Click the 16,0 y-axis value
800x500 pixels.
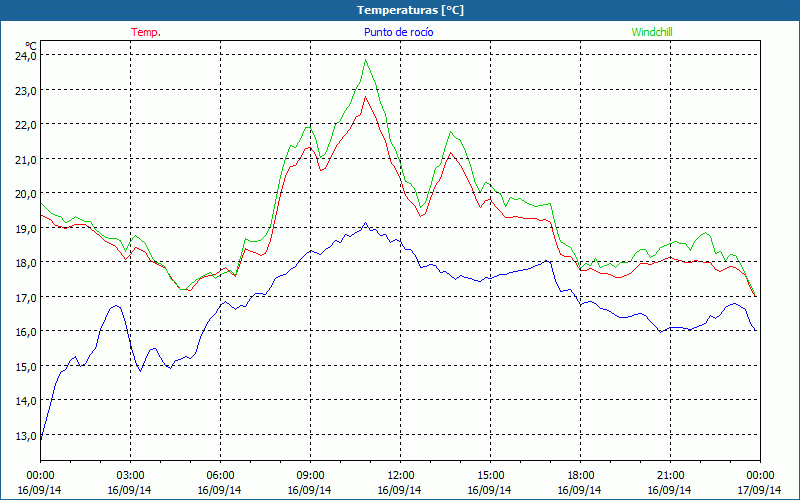[x=26, y=332]
